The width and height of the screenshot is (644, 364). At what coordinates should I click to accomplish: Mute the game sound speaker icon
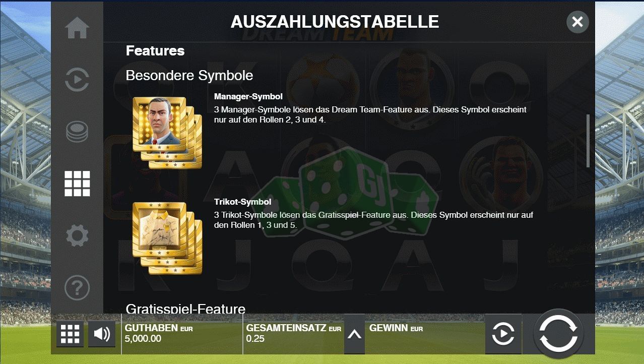tap(102, 334)
